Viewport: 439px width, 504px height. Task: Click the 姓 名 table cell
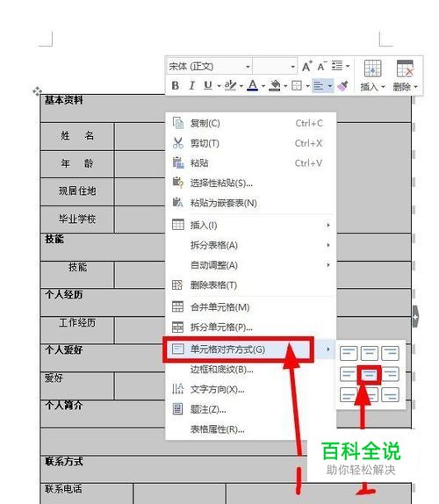pyautogui.click(x=77, y=136)
